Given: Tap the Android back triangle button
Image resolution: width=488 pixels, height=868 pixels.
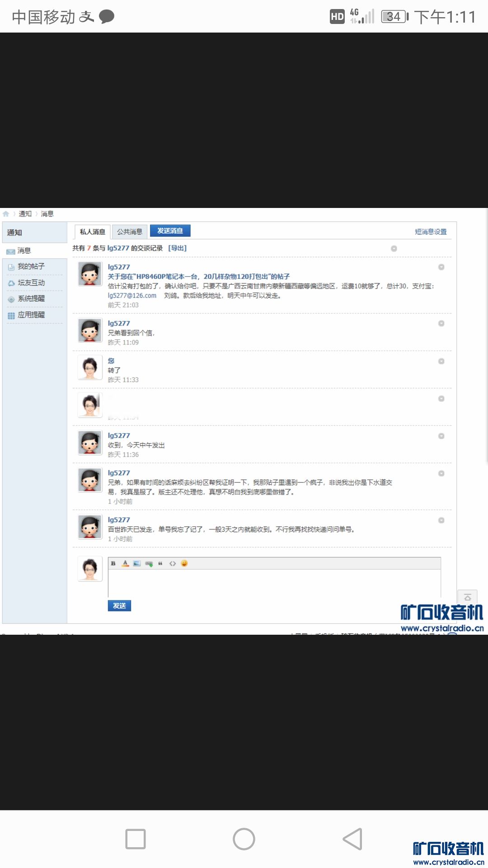Looking at the screenshot, I should 352,839.
